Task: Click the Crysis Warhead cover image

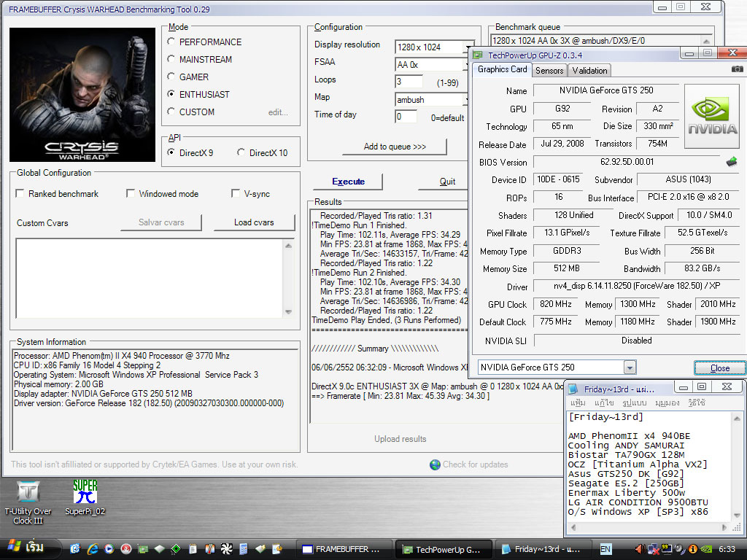Action: tap(82, 95)
